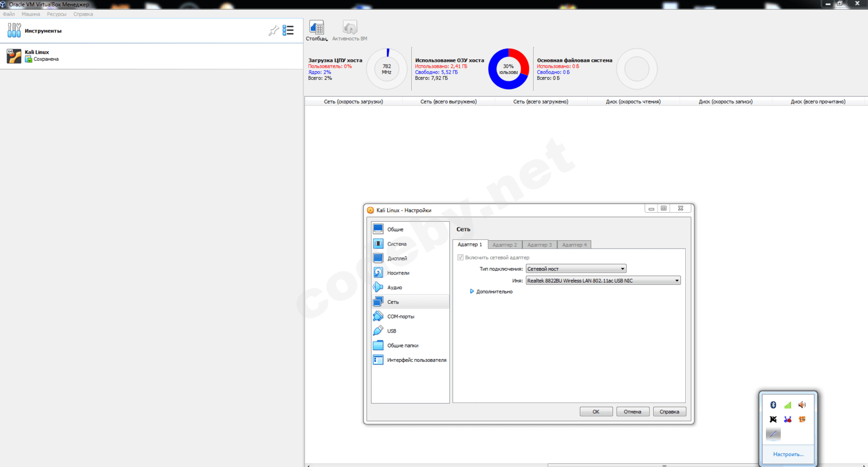868x467 pixels.
Task: Click the 782 MHz CPU load gauge
Action: click(387, 69)
